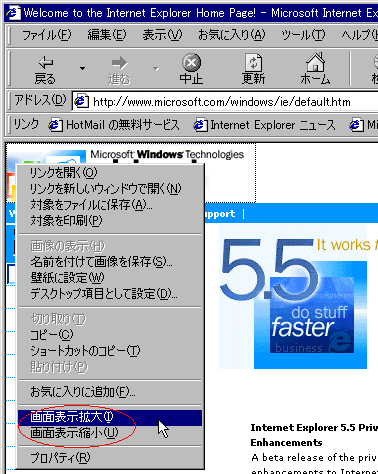The width and height of the screenshot is (378, 474).
Task: Select 画面表示拡大(I) in context menu
Action: tap(110, 417)
